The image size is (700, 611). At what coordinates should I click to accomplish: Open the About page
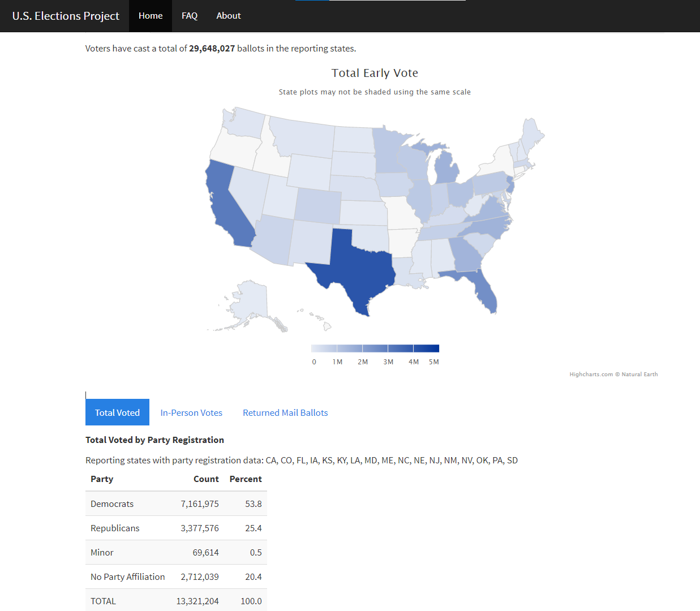click(229, 16)
